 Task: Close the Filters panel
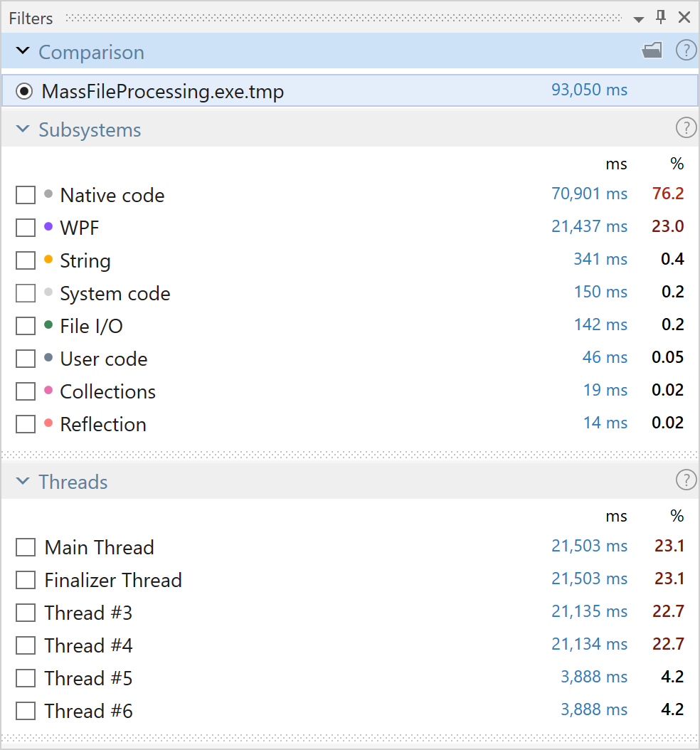(684, 17)
